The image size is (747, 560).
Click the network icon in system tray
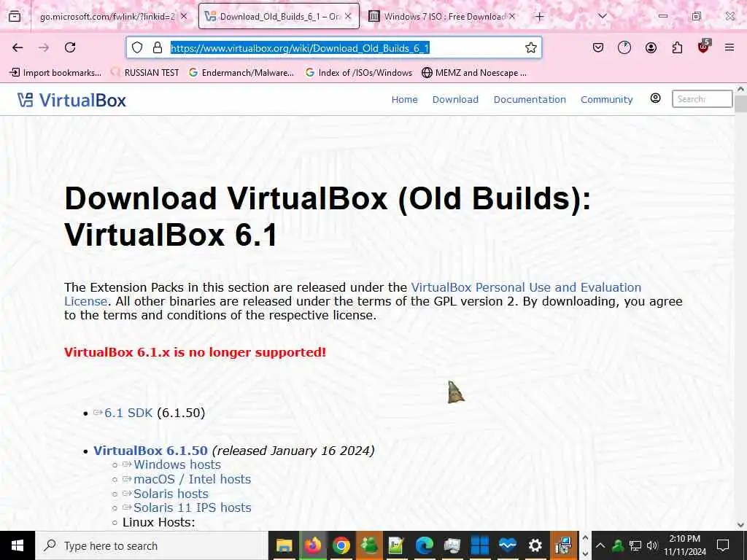635,545
